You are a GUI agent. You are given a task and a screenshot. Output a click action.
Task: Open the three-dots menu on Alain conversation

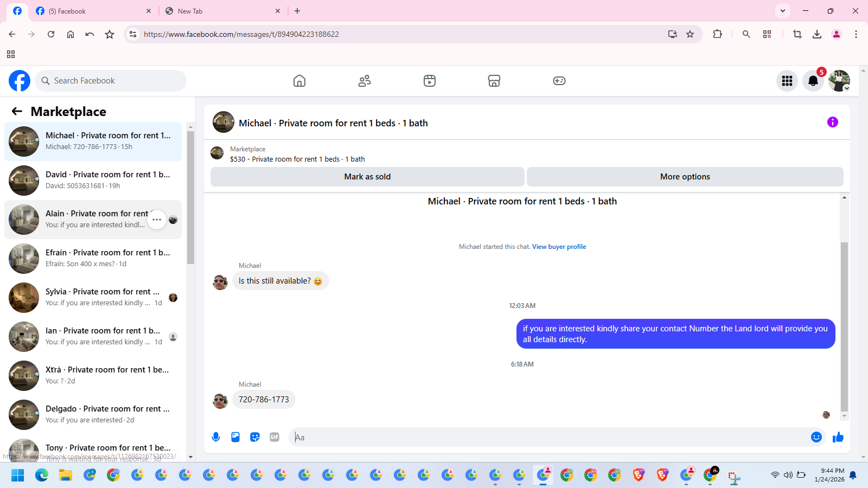tap(157, 220)
